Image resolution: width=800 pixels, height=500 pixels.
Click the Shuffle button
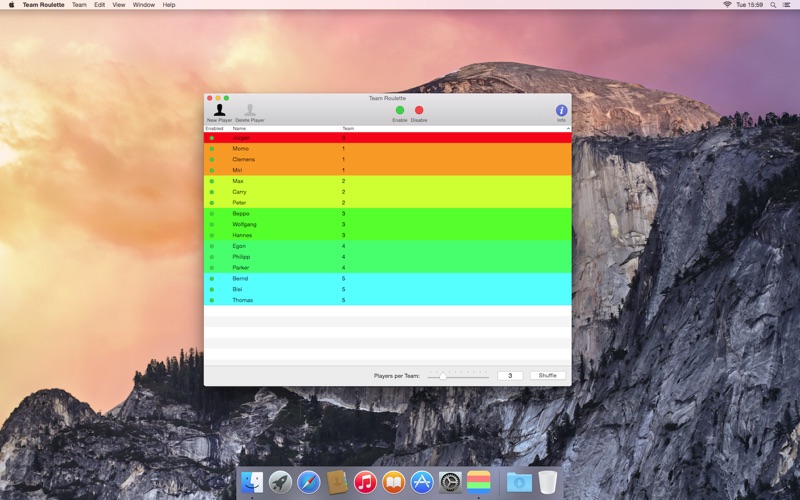[548, 376]
